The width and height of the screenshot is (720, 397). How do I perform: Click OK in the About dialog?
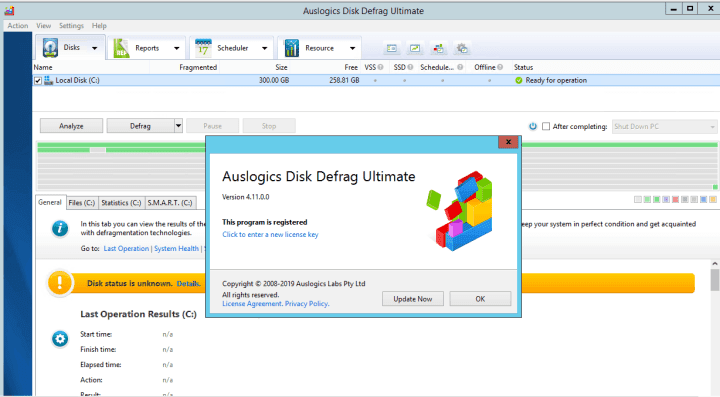point(480,299)
